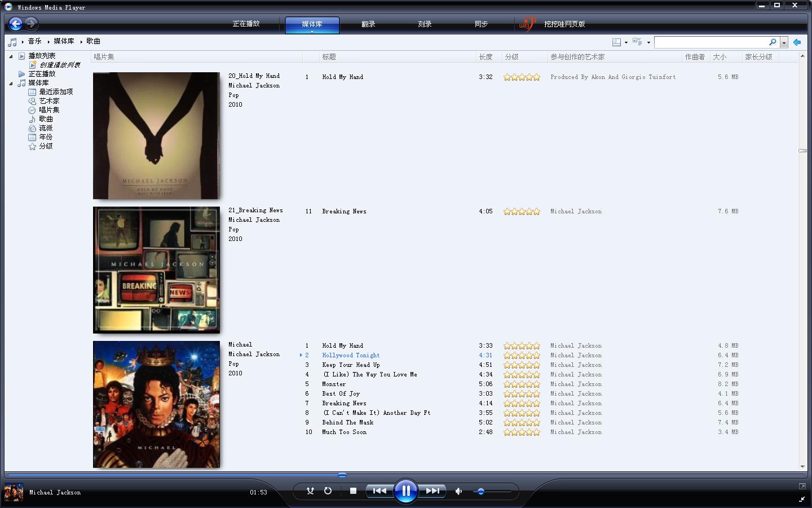Toggle repeat mode
Viewport: 812px width, 508px height.
(328, 491)
